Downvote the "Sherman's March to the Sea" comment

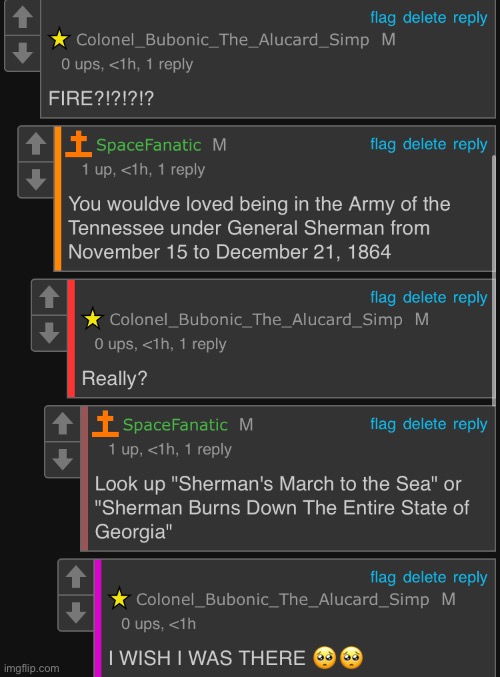tap(63, 459)
